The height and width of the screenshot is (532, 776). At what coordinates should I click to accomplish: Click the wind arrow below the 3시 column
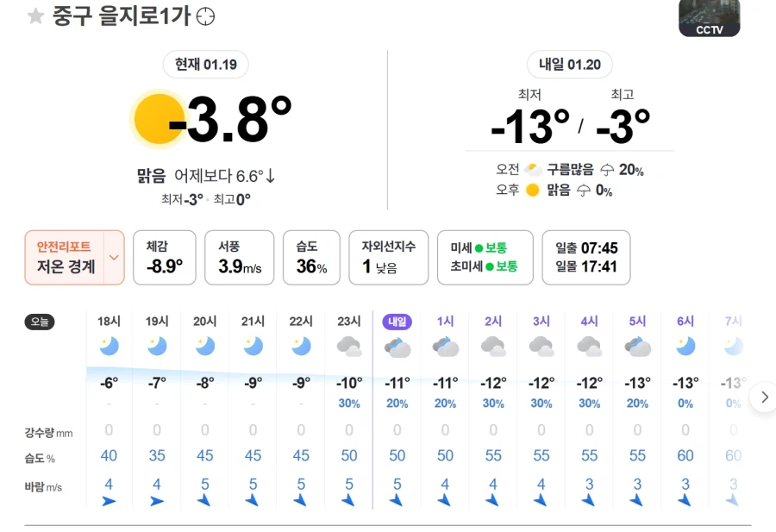tap(541, 498)
